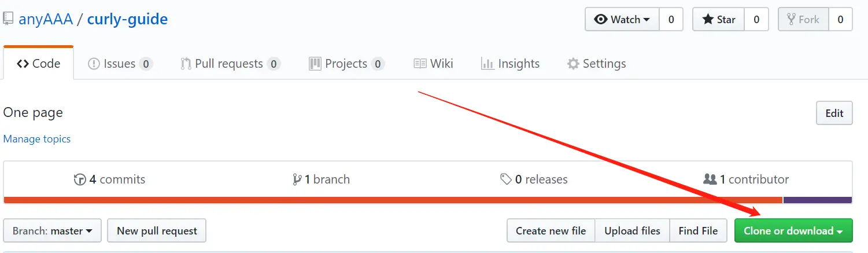The image size is (868, 253).
Task: Click the star icon on Star button
Action: point(708,19)
